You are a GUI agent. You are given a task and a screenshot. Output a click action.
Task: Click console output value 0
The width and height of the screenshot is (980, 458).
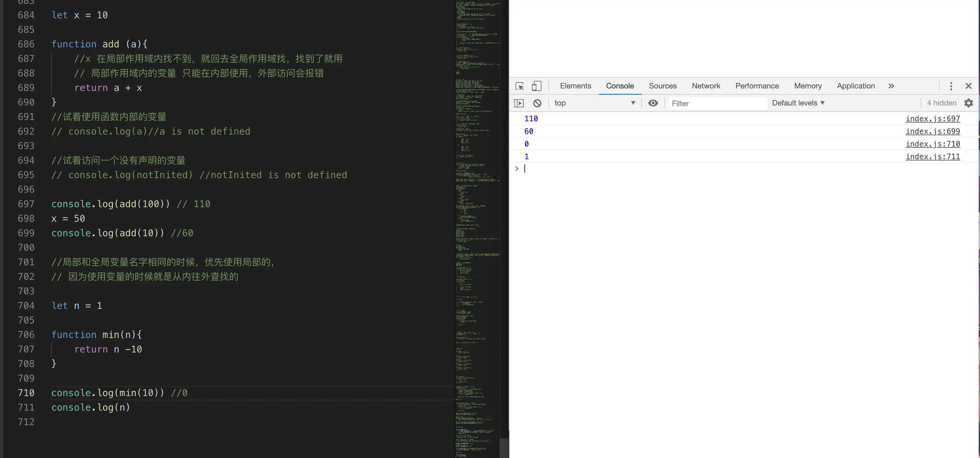point(526,144)
